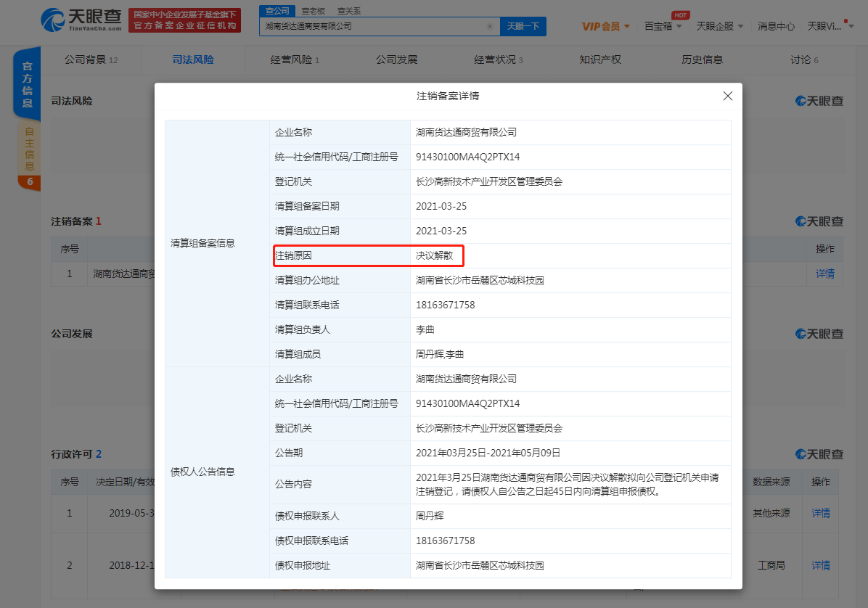Open the 历史信息 tab
This screenshot has width=868, height=608.
[702, 59]
